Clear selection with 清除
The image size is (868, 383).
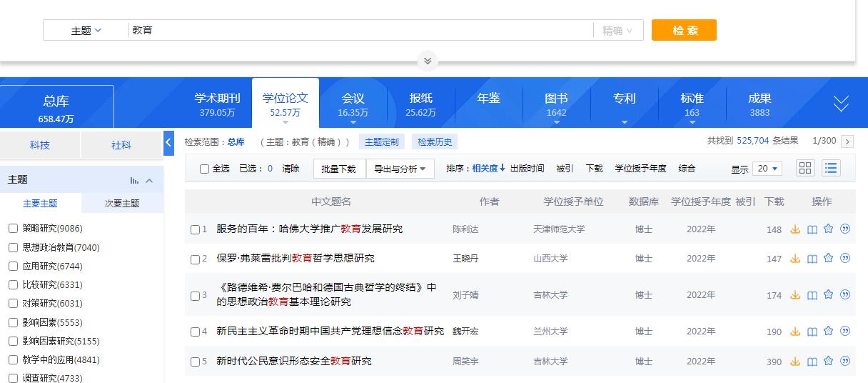click(x=291, y=169)
